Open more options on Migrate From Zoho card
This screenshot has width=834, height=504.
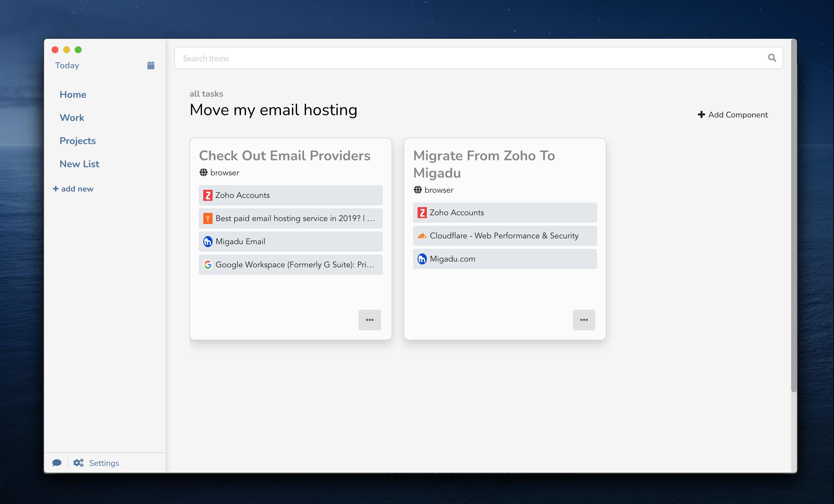coord(584,320)
